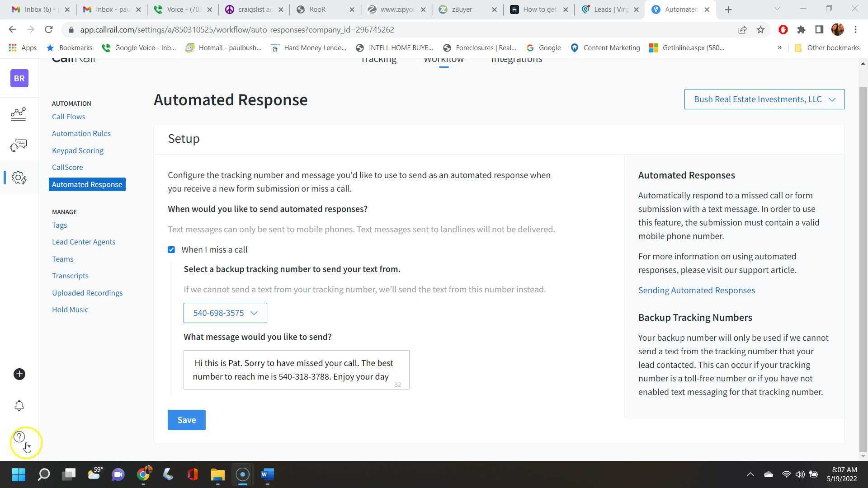
Task: Open the Bush Real Estate Investments company dropdown
Action: pos(764,99)
